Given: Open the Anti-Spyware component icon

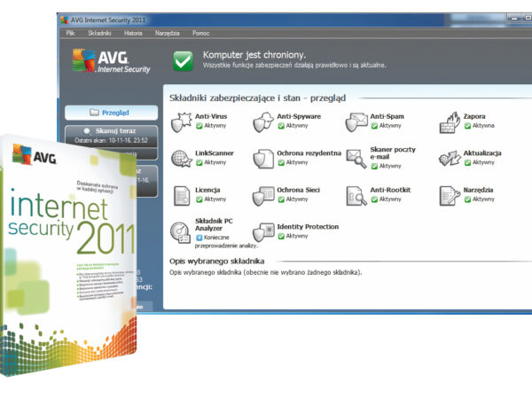Looking at the screenshot, I should click(x=263, y=121).
